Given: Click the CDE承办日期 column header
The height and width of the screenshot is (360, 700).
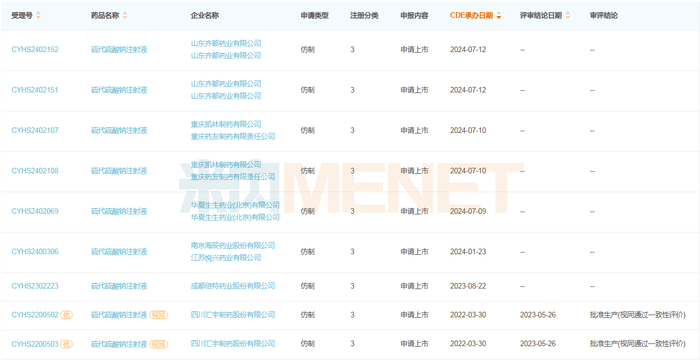Looking at the screenshot, I should (x=472, y=16).
